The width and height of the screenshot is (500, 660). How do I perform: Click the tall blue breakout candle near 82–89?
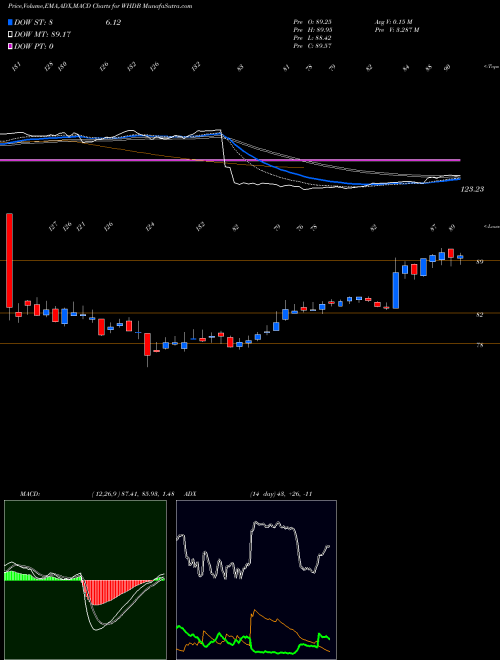pyautogui.click(x=396, y=290)
